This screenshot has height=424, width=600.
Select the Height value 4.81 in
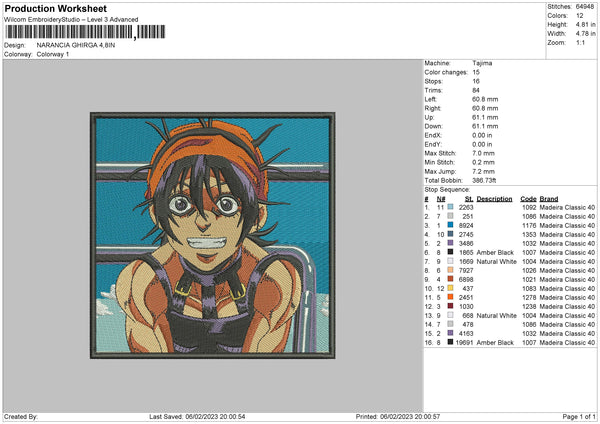(585, 24)
